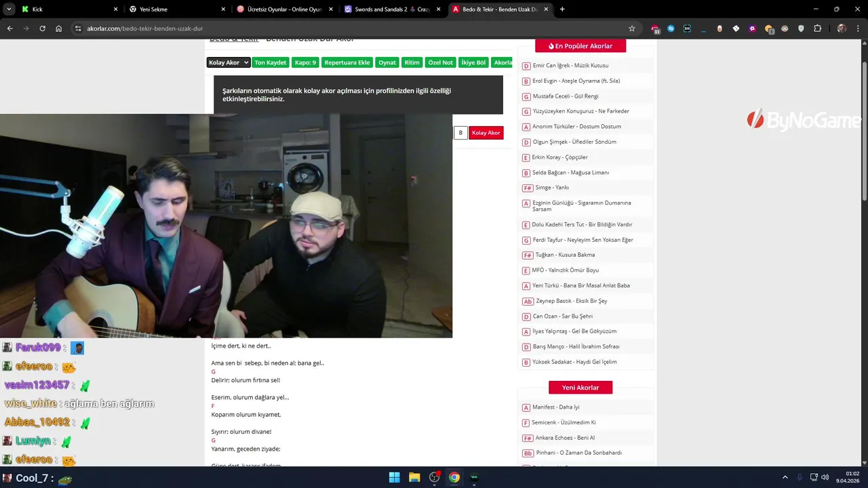This screenshot has width=868, height=488.
Task: Close the Swords and Sandals 2 tab
Action: point(439,9)
